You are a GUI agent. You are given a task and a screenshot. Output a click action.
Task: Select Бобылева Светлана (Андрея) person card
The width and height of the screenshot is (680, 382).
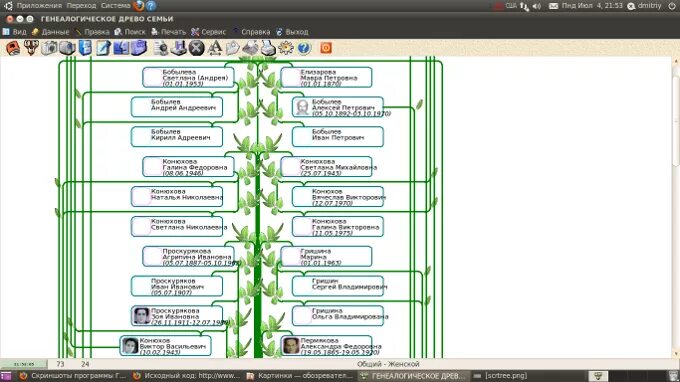pyautogui.click(x=188, y=78)
